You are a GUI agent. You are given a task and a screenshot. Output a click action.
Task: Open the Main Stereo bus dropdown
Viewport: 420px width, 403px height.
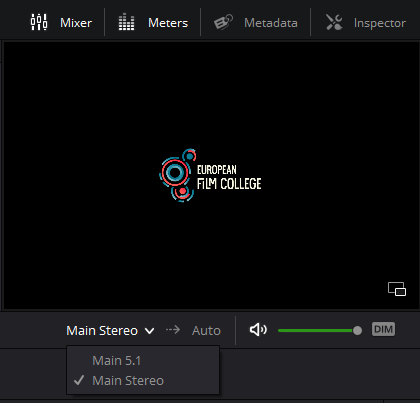coord(110,331)
